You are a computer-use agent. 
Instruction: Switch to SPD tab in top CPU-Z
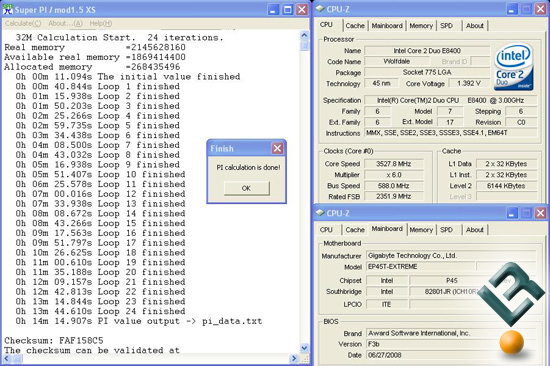(x=447, y=26)
